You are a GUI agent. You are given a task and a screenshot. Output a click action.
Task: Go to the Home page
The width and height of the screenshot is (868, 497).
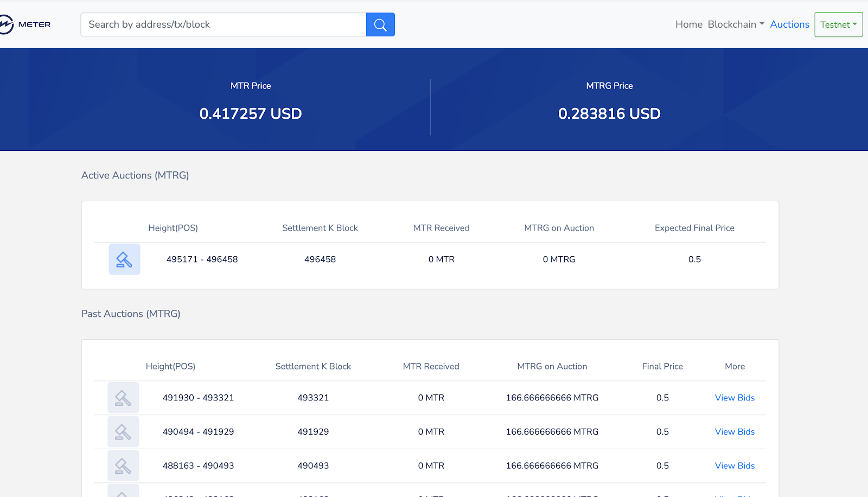point(689,24)
